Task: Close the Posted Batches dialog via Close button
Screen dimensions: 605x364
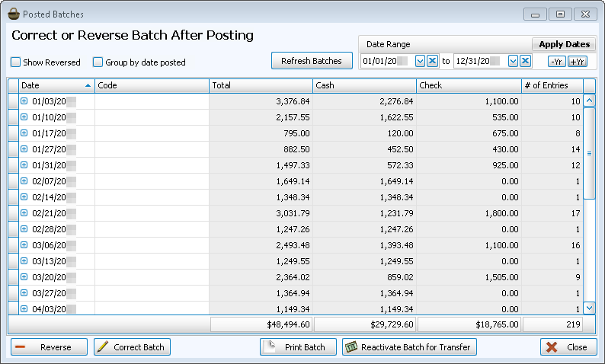Action: tap(568, 347)
